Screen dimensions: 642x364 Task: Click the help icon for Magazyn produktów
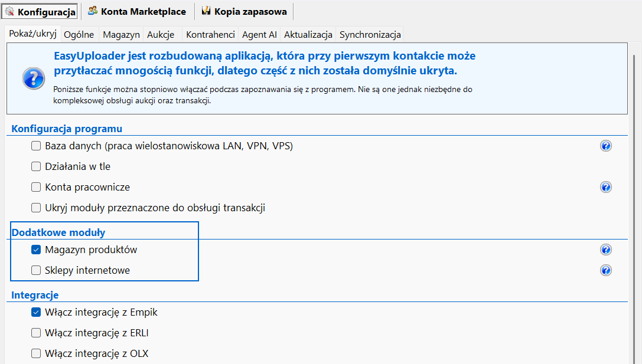[x=605, y=250]
